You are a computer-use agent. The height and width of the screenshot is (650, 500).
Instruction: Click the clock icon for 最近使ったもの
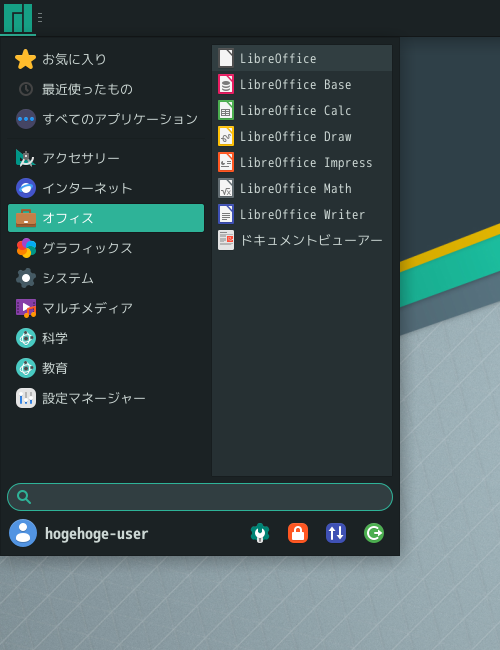pyautogui.click(x=26, y=89)
